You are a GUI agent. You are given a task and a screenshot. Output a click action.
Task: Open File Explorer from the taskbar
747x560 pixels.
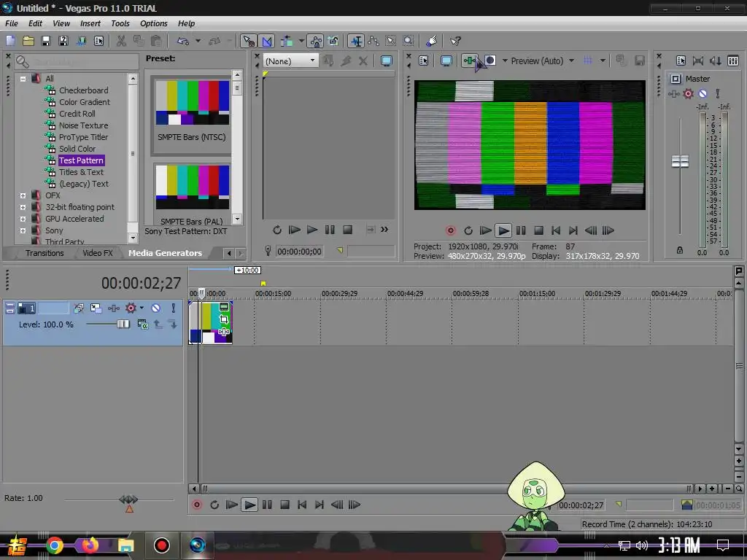(x=125, y=545)
